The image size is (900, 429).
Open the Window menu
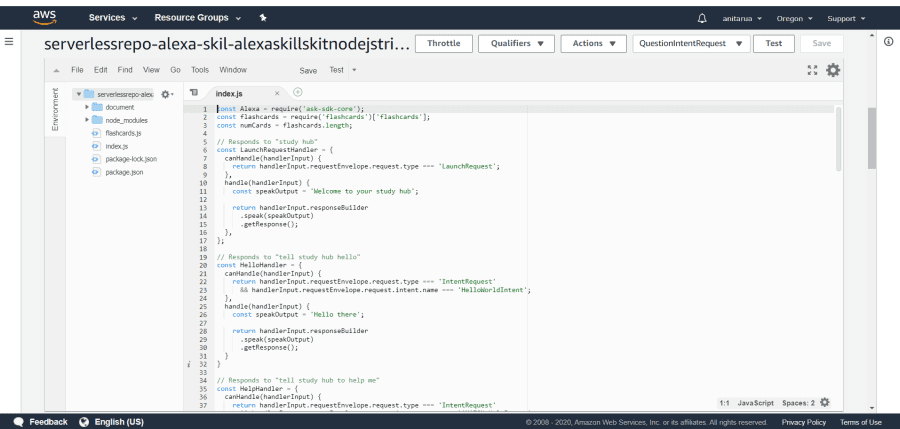coord(232,70)
